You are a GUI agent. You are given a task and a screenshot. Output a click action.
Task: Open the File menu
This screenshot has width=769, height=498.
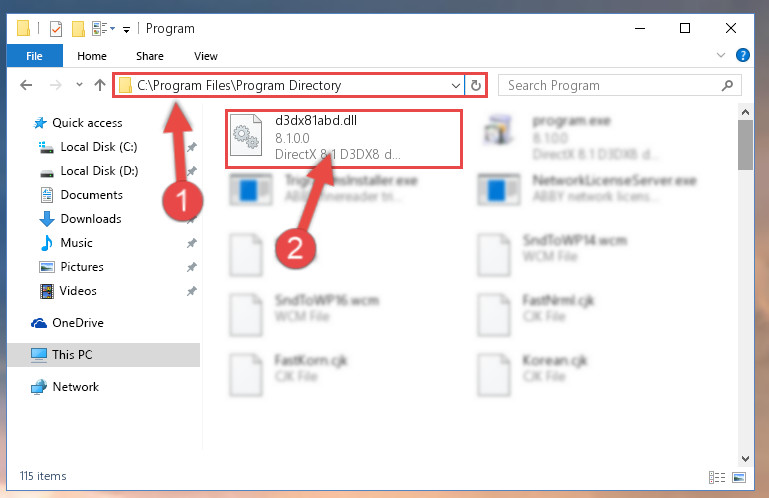34,56
